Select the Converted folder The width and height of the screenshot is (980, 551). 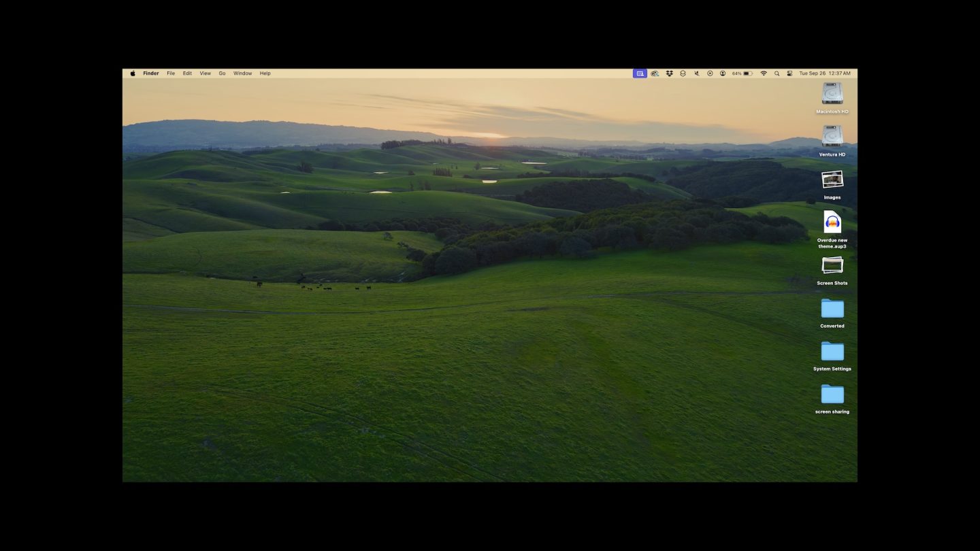click(x=832, y=309)
